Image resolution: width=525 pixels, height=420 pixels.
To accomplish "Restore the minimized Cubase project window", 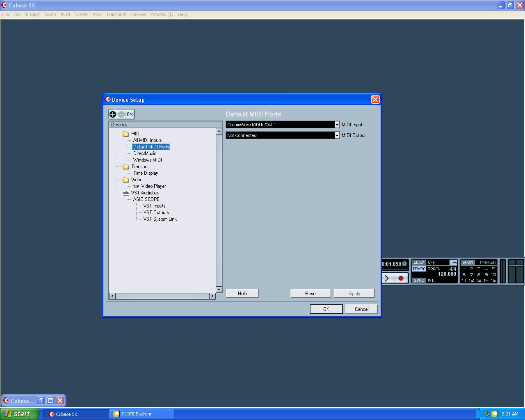I will (41, 401).
